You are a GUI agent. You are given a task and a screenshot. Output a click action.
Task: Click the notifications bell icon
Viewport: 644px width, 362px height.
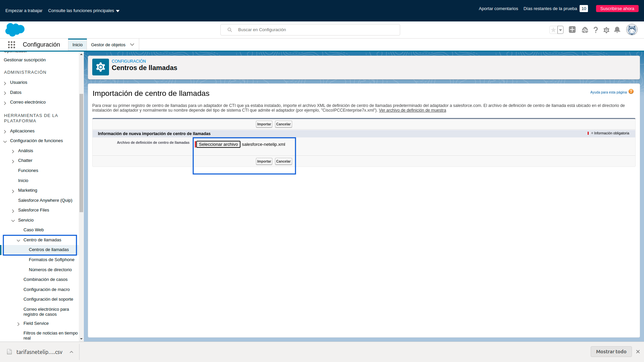pyautogui.click(x=617, y=29)
